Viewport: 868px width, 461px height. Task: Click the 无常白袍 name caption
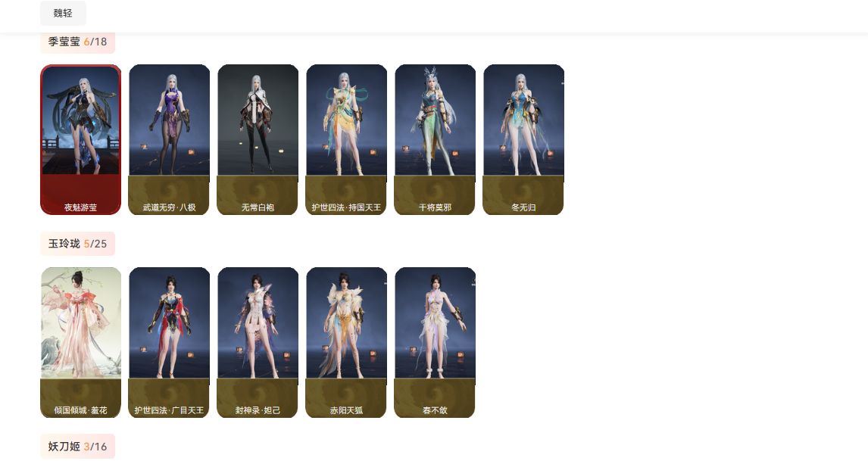click(258, 207)
